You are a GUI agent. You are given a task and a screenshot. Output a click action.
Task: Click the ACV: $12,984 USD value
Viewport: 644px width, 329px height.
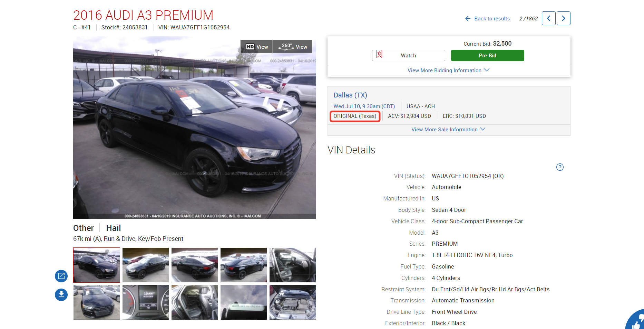click(x=409, y=116)
